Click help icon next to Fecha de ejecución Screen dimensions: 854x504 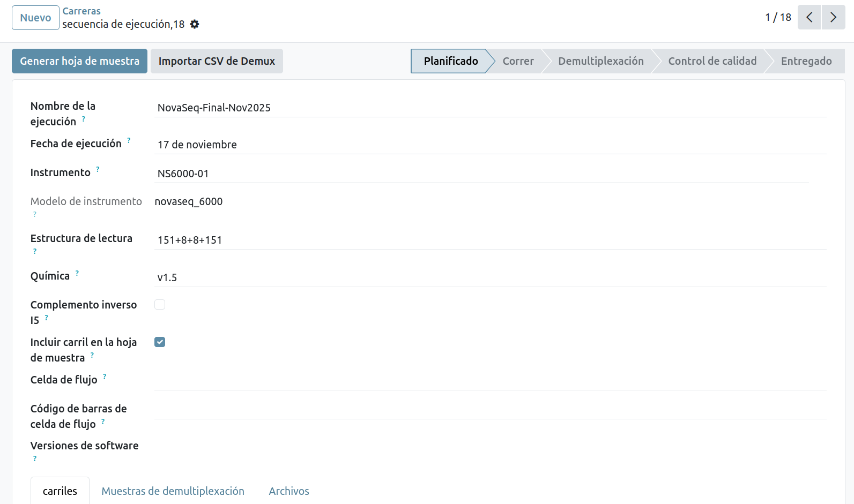[129, 141]
